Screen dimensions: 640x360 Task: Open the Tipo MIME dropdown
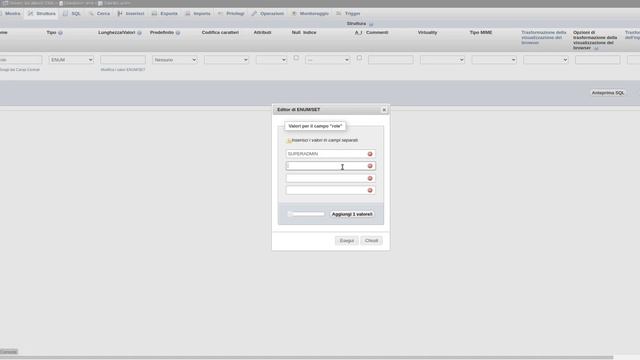click(494, 60)
